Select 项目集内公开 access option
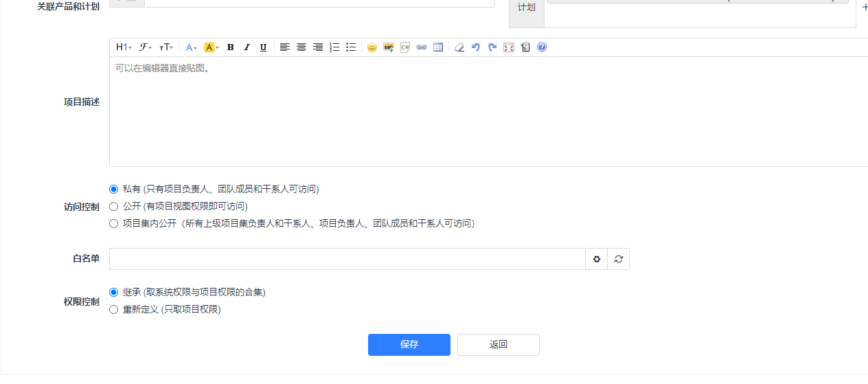 pos(114,223)
